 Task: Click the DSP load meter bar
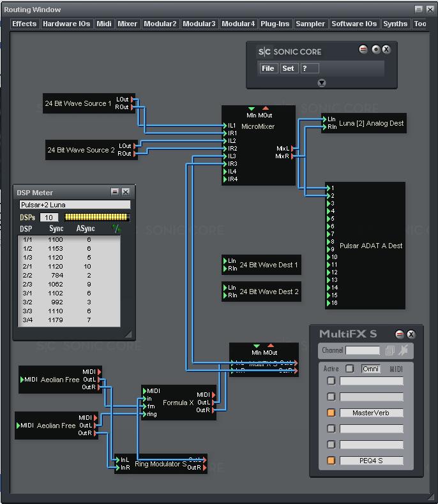point(97,217)
